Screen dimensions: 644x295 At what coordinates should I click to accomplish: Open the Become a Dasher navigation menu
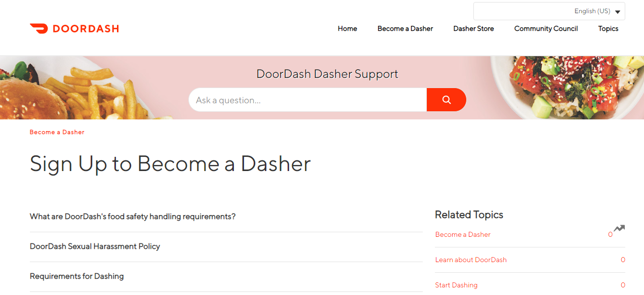point(405,29)
